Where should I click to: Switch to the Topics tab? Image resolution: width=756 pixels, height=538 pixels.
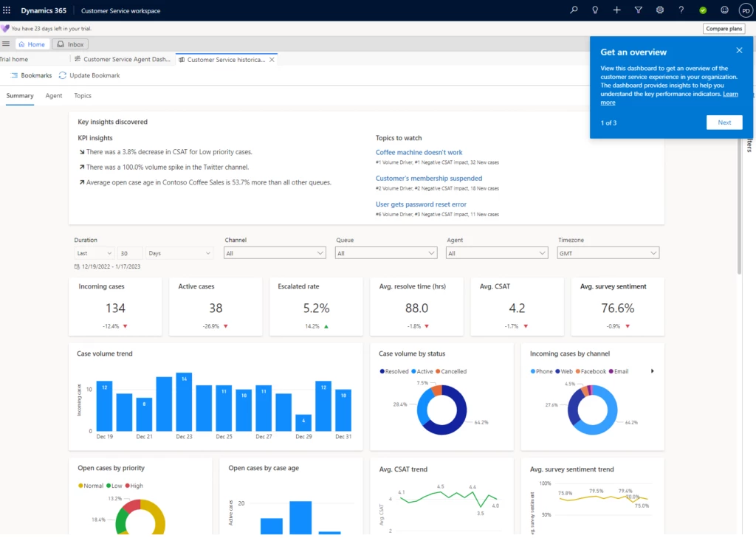click(82, 95)
